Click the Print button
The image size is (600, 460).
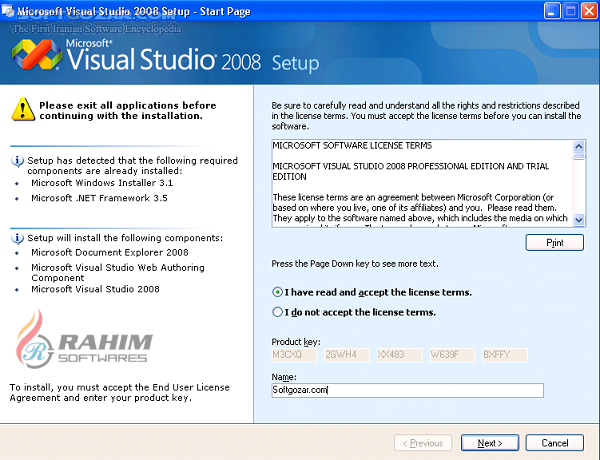(x=554, y=243)
